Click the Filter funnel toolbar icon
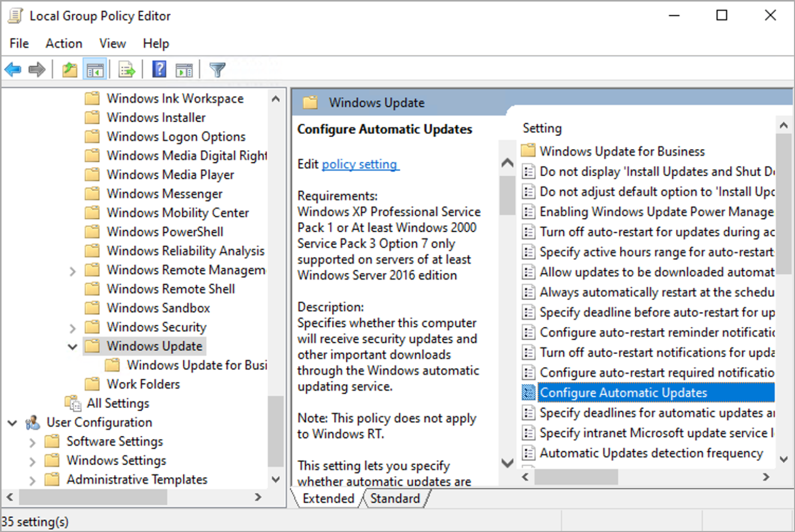 coord(218,69)
